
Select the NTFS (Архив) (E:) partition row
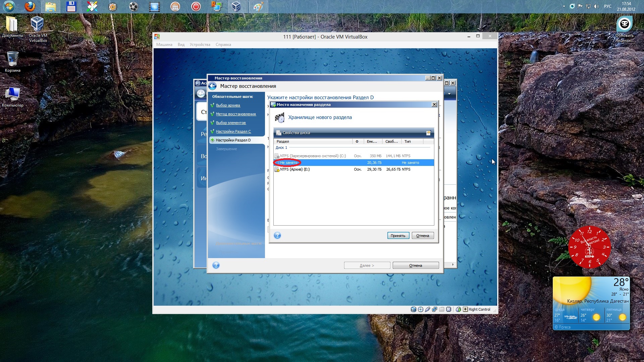[x=294, y=170]
